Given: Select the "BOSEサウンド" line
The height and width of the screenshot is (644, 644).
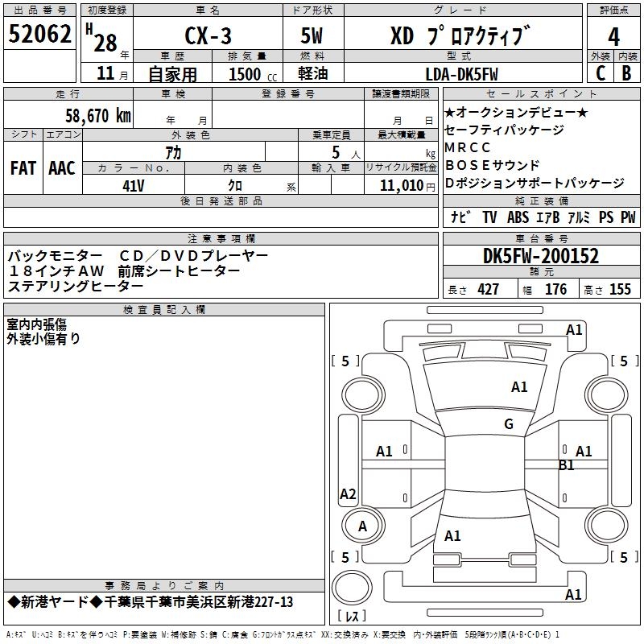Looking at the screenshot, I should (x=493, y=165).
